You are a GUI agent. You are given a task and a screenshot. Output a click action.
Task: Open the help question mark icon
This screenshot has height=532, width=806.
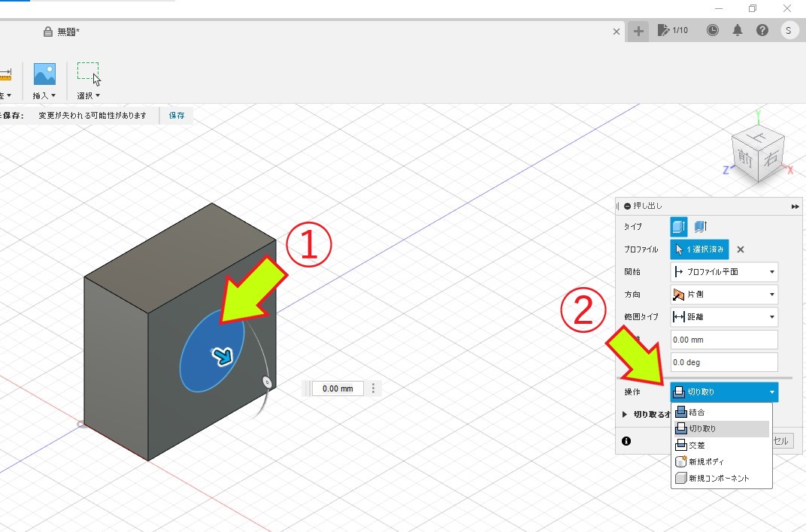tap(762, 30)
